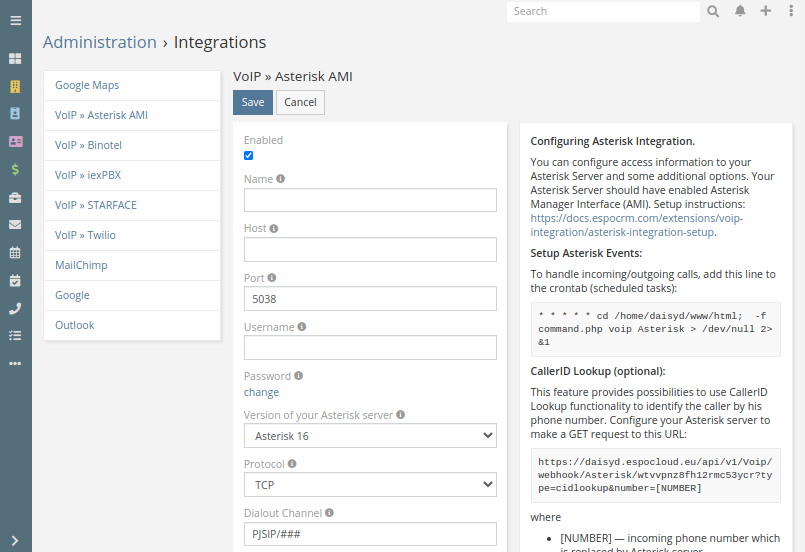Select VoIP » Asterisk AMI integration
Screen dimensions: 805x552
(132, 116)
